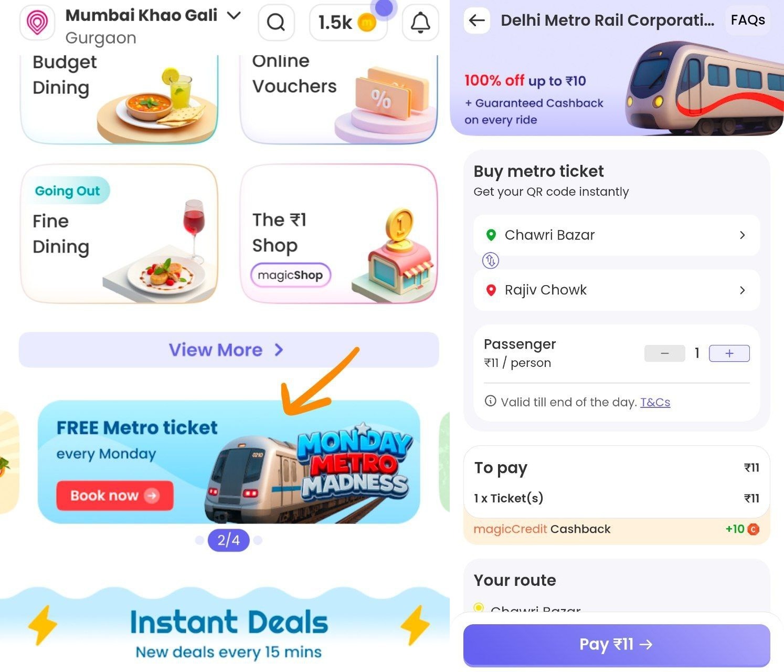The height and width of the screenshot is (672, 784).
Task: Select the 2/4 carousel page indicator
Action: [228, 540]
